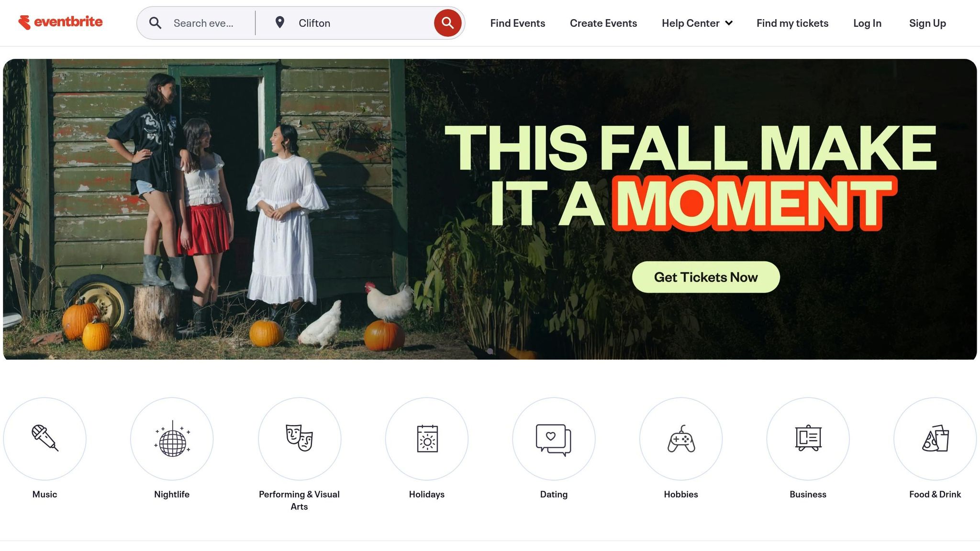This screenshot has width=980, height=551.
Task: Click the red search submit button
Action: point(447,23)
